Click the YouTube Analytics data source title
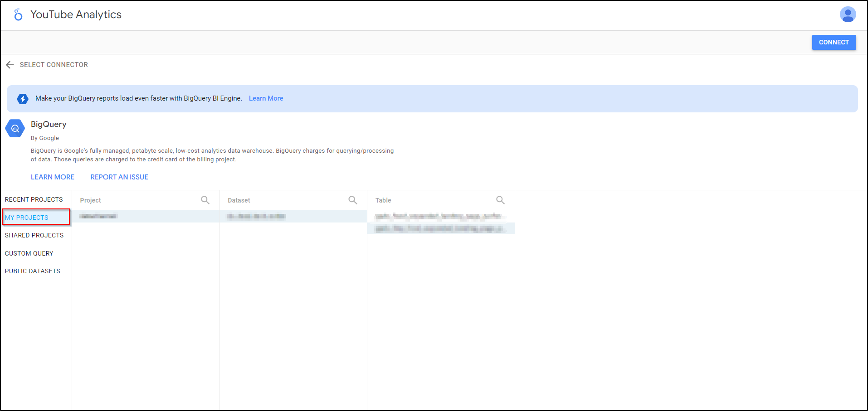The width and height of the screenshot is (868, 411). point(76,15)
